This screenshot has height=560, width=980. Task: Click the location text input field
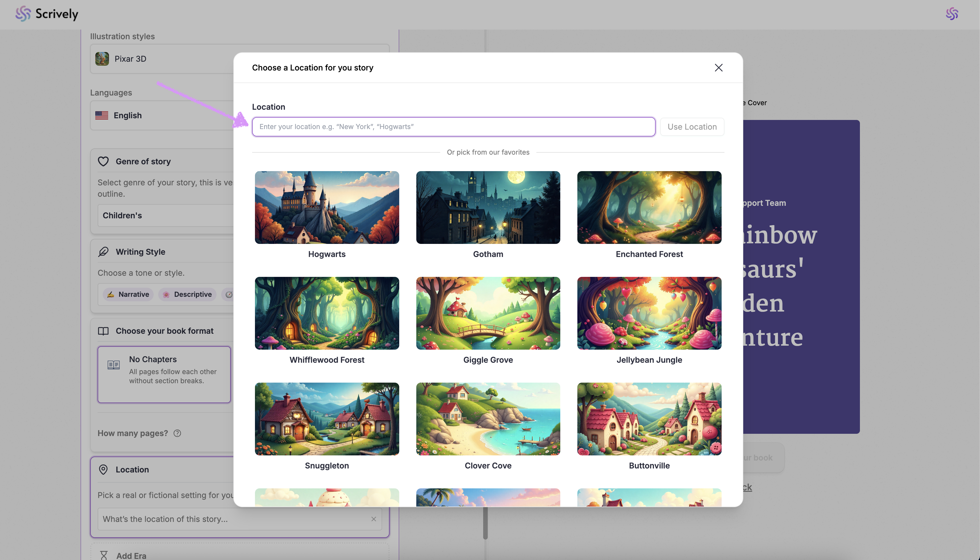[453, 126]
